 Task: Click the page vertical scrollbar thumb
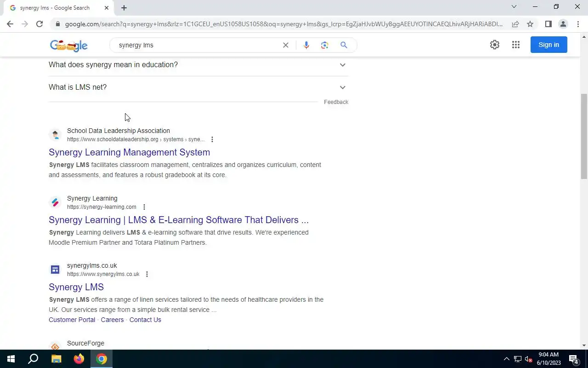click(584, 136)
